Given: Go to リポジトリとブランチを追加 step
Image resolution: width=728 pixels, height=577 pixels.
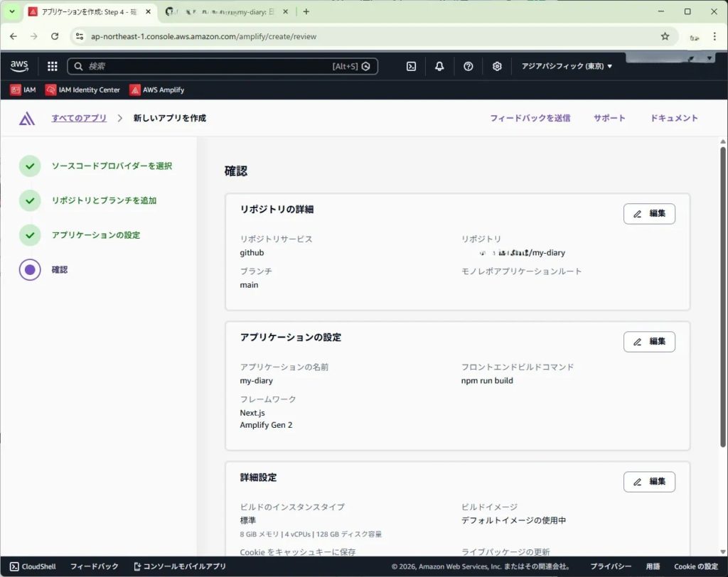Looking at the screenshot, I should (x=104, y=201).
